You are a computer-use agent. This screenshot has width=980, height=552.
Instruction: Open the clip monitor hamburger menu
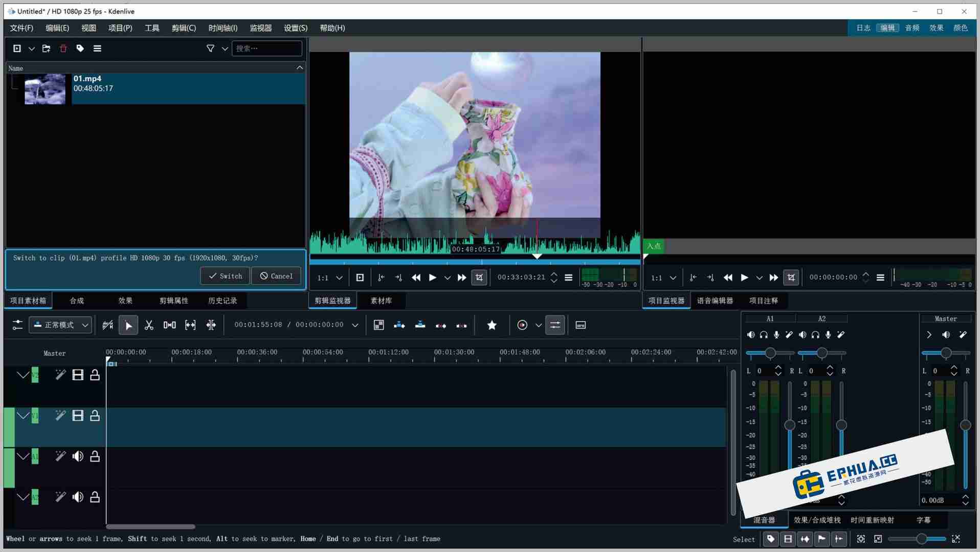tap(568, 278)
